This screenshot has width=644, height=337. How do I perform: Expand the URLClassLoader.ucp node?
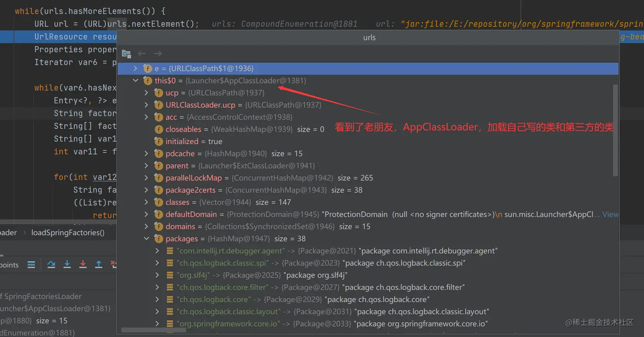[146, 105]
